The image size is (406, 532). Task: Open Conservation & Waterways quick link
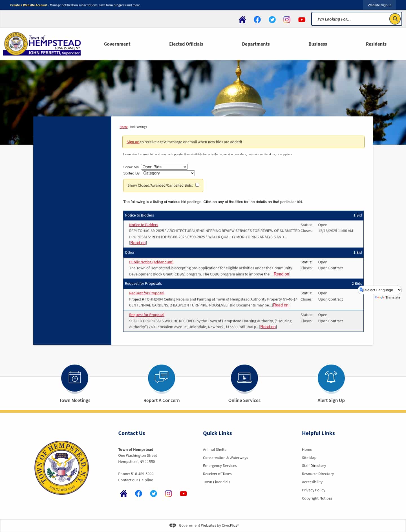tap(226, 458)
